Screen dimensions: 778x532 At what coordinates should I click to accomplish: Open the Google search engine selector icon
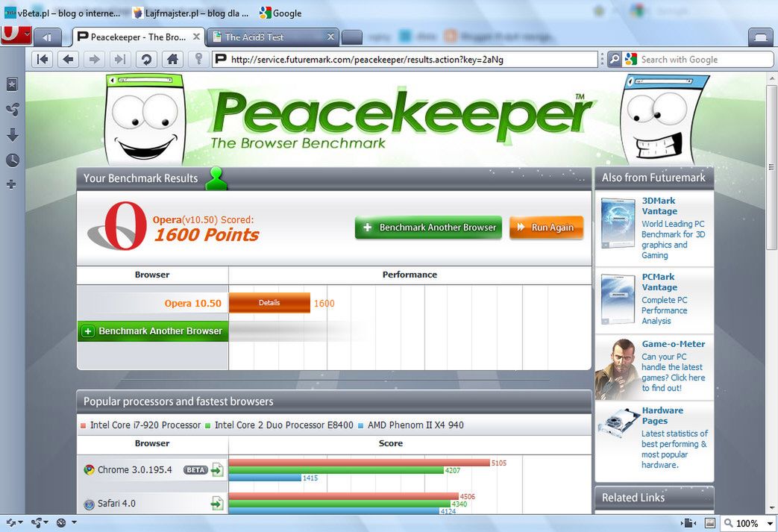(x=630, y=60)
